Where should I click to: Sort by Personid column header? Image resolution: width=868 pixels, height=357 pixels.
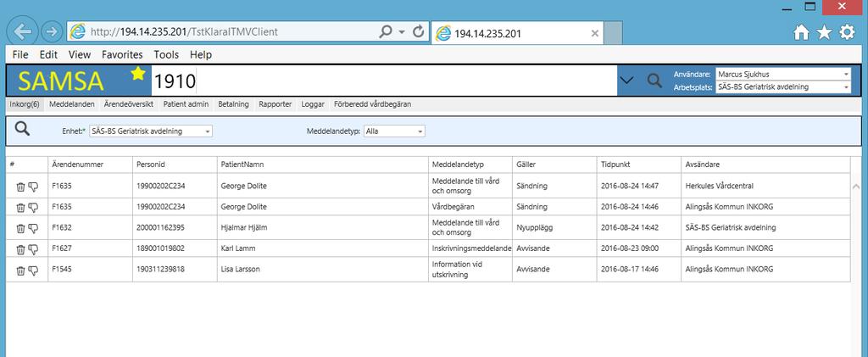pos(175,165)
